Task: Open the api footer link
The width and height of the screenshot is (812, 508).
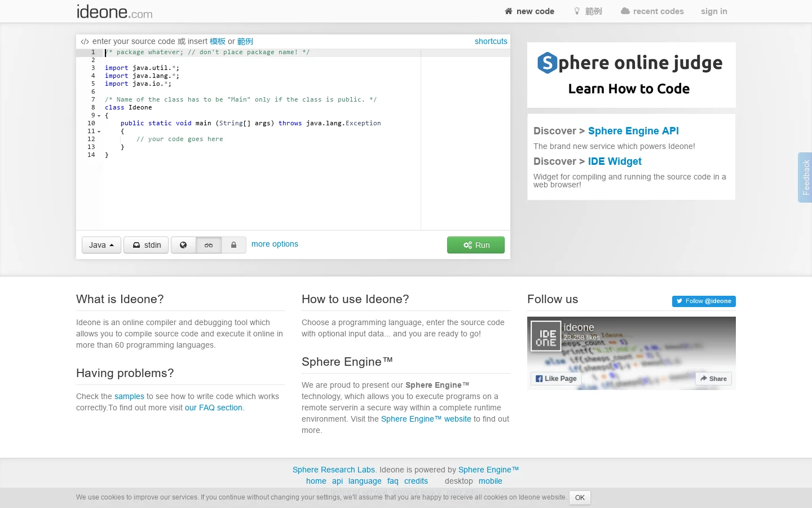Action: click(337, 481)
